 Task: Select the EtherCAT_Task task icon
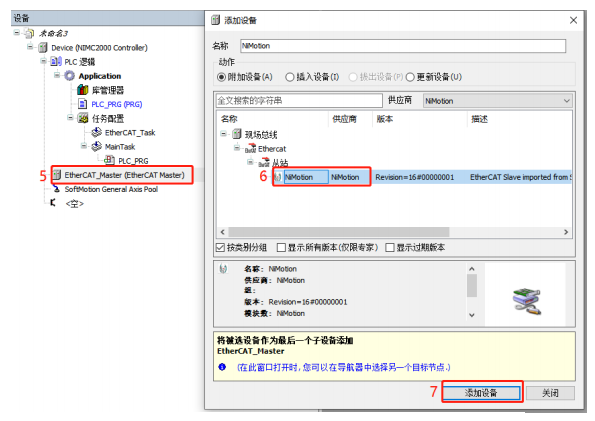click(96, 132)
